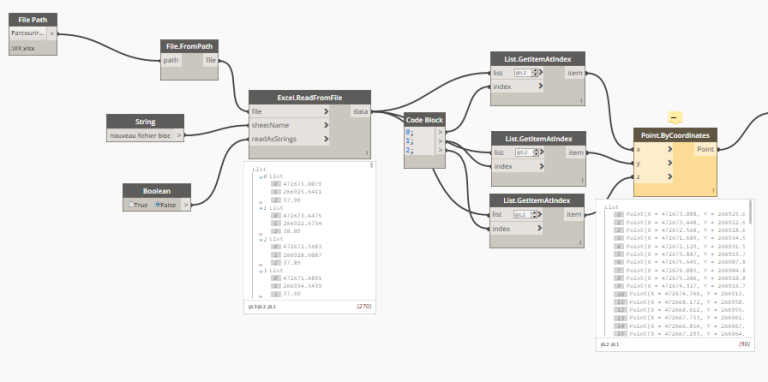Click the lacing indicator on Excel.ReadFromFile node
Image resolution: width=768 pixels, height=382 pixels.
pyautogui.click(x=367, y=154)
